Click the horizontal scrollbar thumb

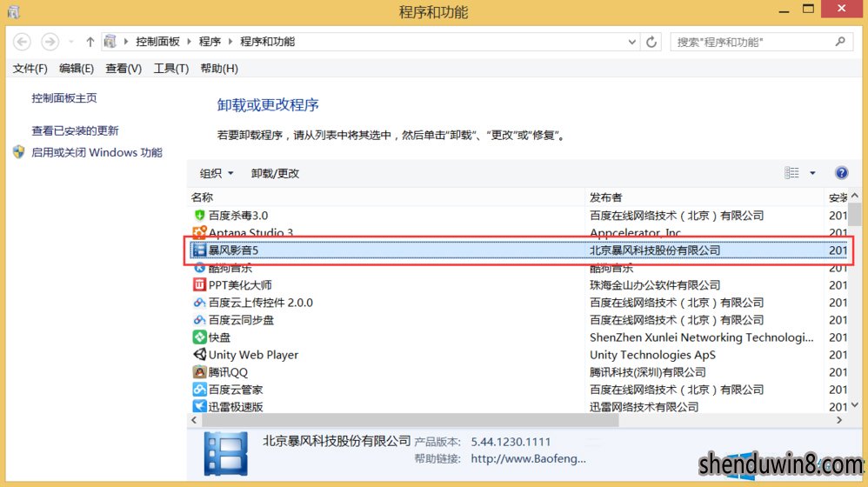410,421
